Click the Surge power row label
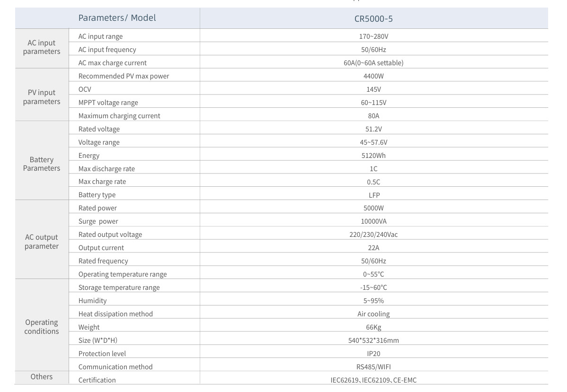Viewport: 567px width, 392px height. 98,221
